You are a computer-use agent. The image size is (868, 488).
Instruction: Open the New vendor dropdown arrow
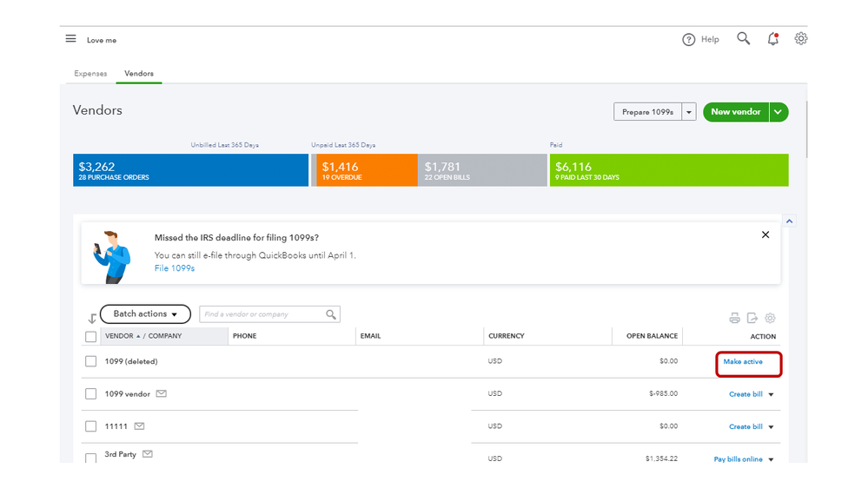pos(779,112)
